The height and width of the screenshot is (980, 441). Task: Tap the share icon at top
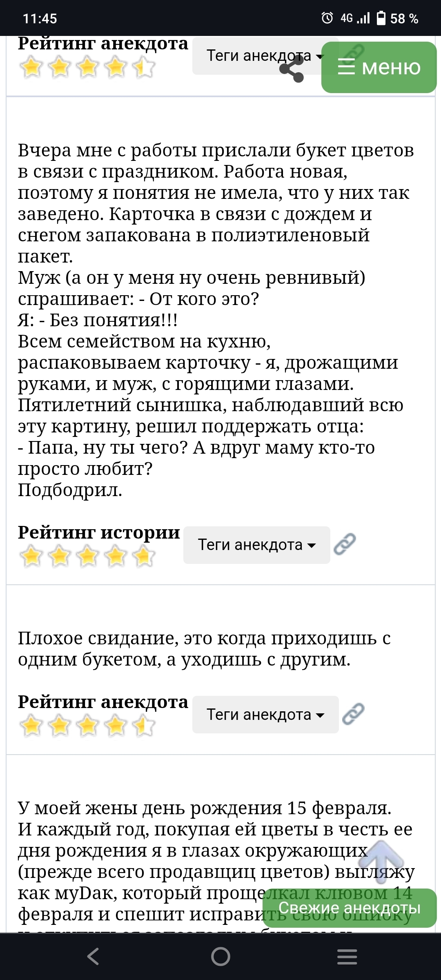pyautogui.click(x=292, y=68)
